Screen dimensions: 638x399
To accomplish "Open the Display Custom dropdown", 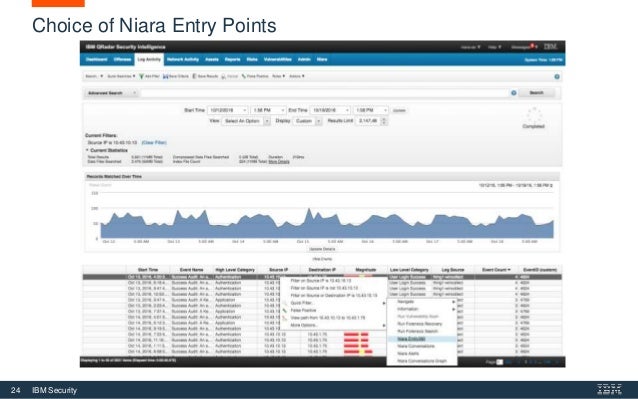I will tap(307, 121).
